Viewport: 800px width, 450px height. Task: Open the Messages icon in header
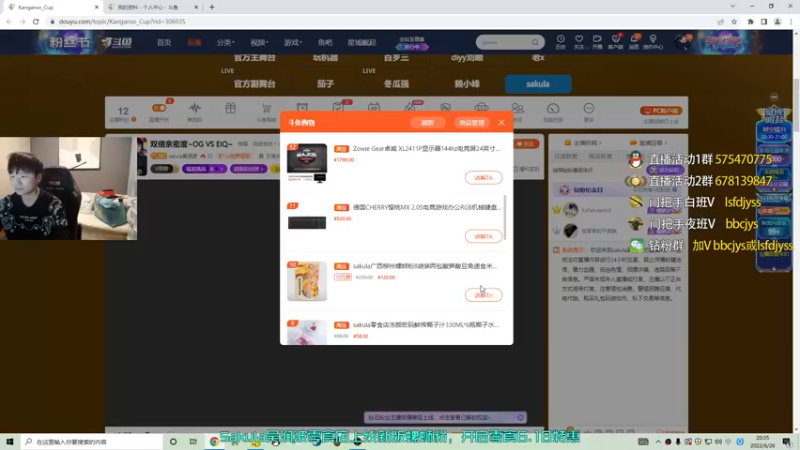coord(634,39)
